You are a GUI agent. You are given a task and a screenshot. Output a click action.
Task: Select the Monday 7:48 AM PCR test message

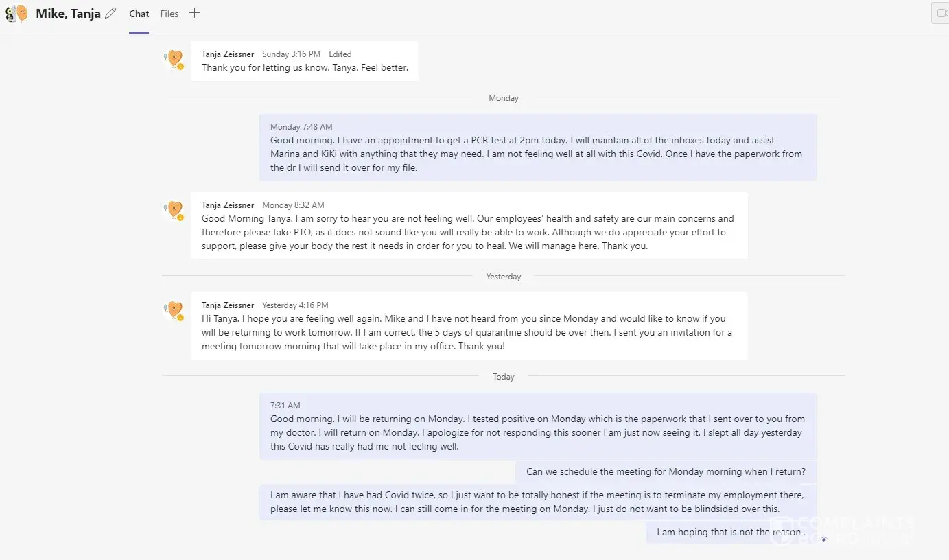537,154
